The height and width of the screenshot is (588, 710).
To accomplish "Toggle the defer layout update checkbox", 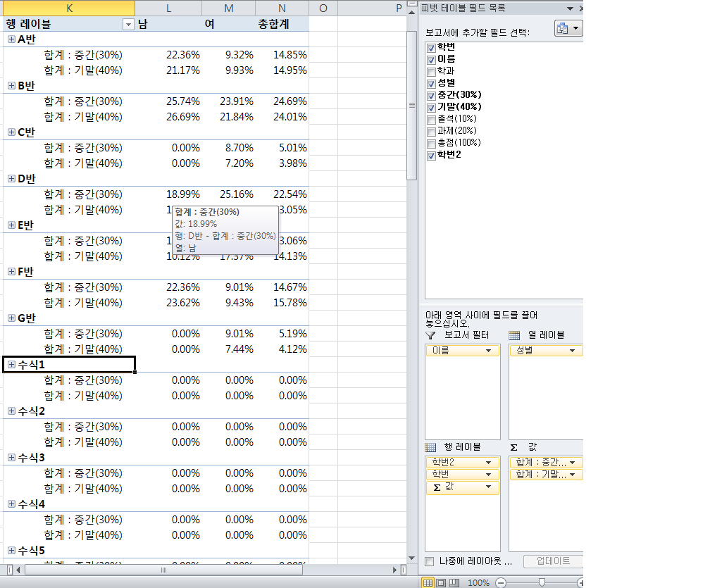I will (x=430, y=561).
